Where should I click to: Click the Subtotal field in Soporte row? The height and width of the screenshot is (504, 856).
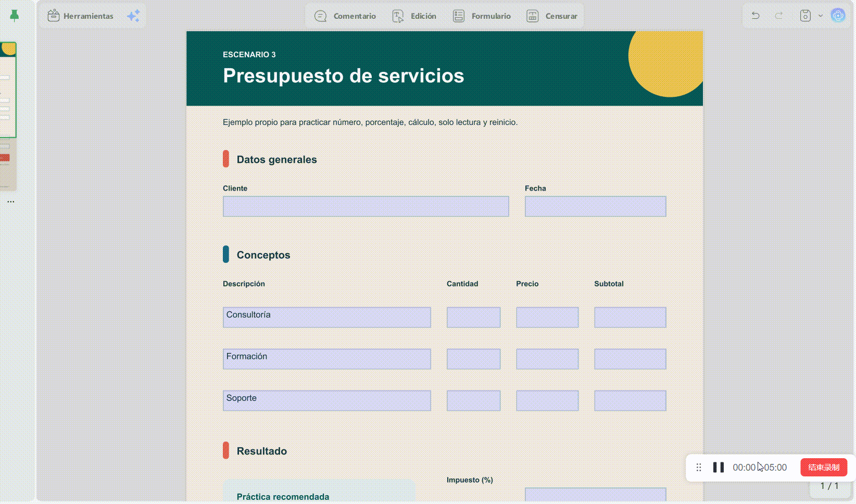(631, 400)
